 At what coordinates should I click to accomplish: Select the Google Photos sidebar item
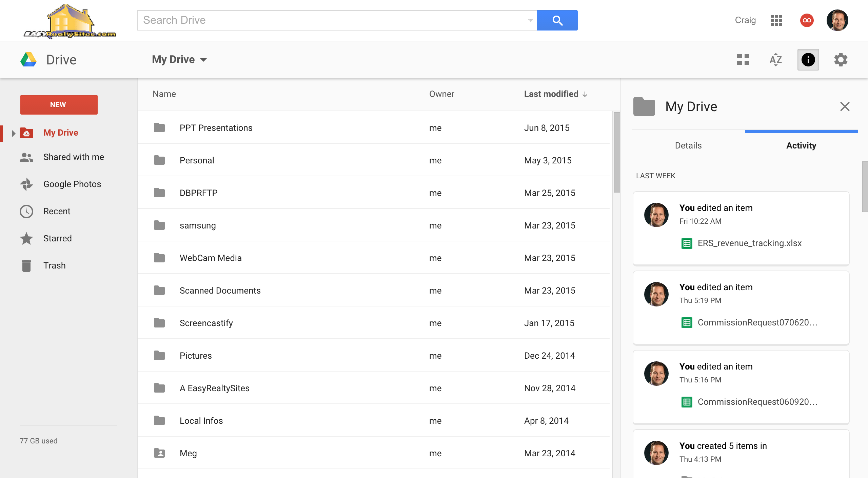(x=72, y=184)
